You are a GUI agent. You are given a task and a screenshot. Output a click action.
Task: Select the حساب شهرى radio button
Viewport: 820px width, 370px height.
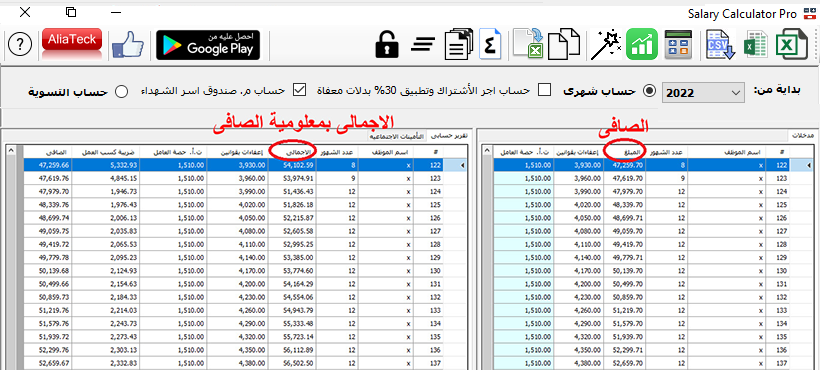pos(649,91)
